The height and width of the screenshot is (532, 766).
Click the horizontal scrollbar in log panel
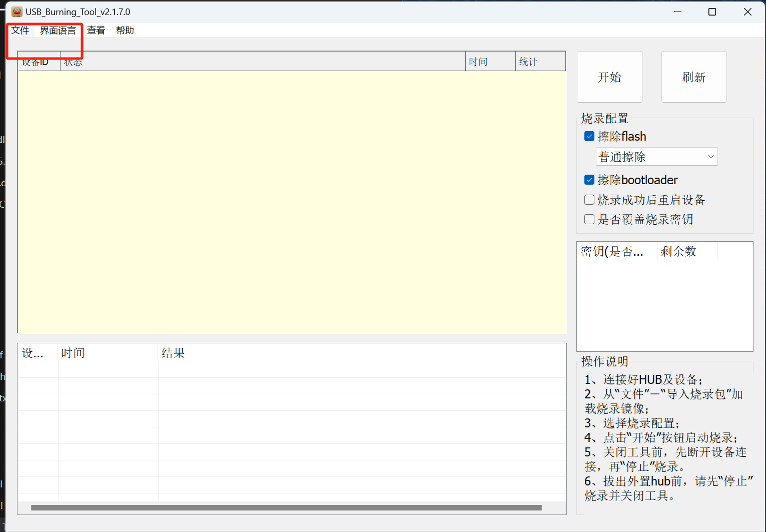click(x=286, y=507)
